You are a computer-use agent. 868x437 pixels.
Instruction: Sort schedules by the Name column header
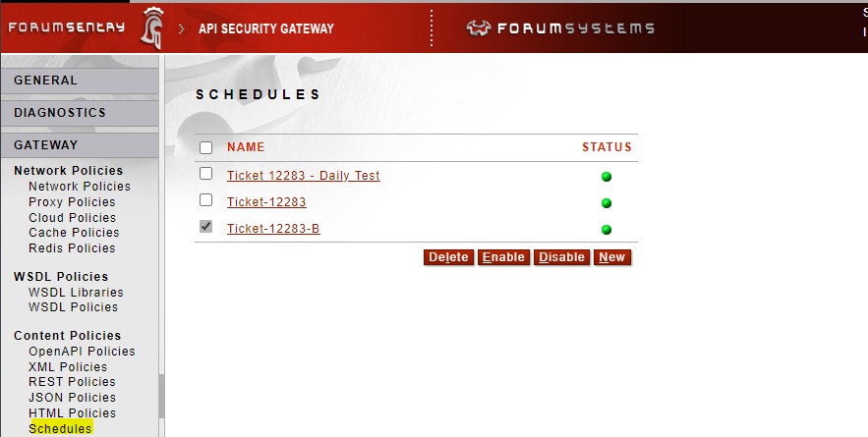pyautogui.click(x=246, y=147)
